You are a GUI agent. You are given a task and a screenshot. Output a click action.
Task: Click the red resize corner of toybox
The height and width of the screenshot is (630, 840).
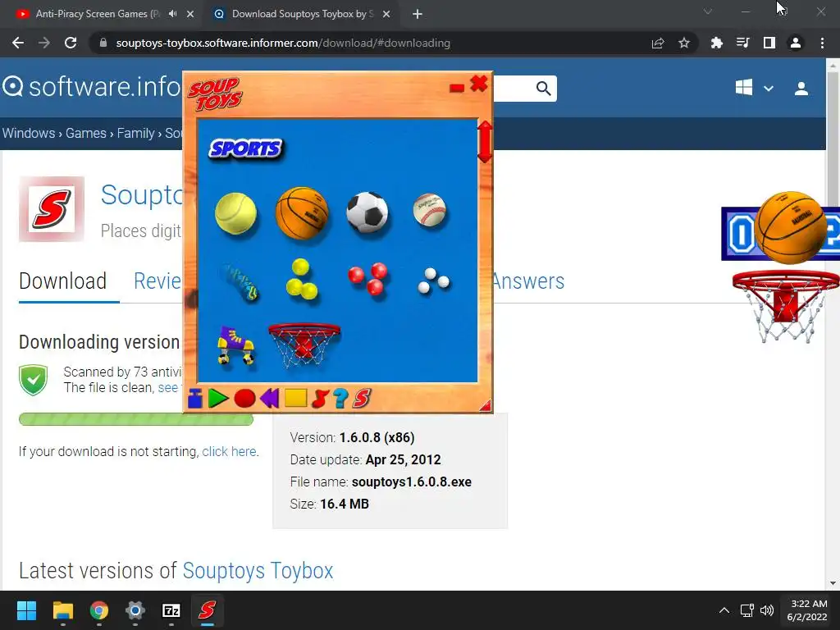click(x=486, y=405)
